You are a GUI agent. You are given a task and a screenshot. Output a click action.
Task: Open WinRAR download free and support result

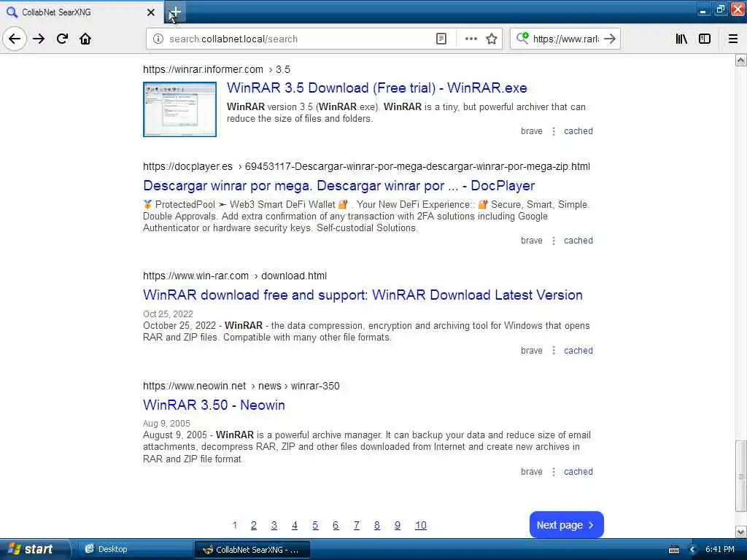click(363, 295)
